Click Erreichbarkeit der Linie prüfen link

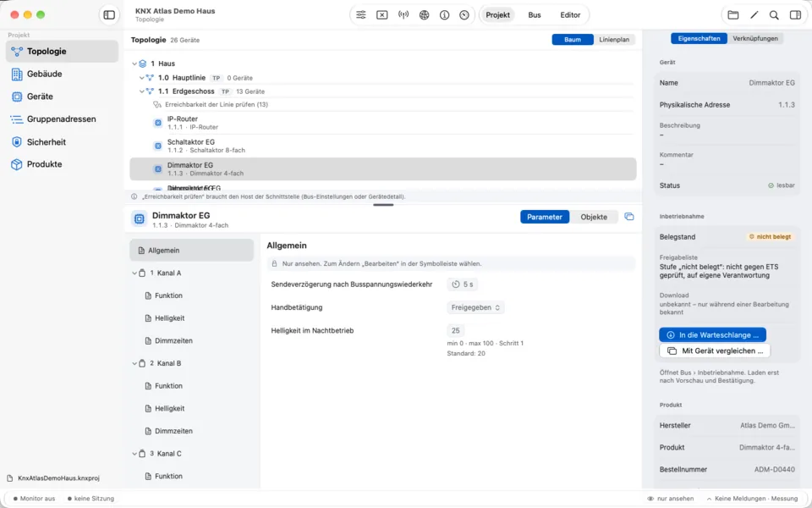pos(217,105)
